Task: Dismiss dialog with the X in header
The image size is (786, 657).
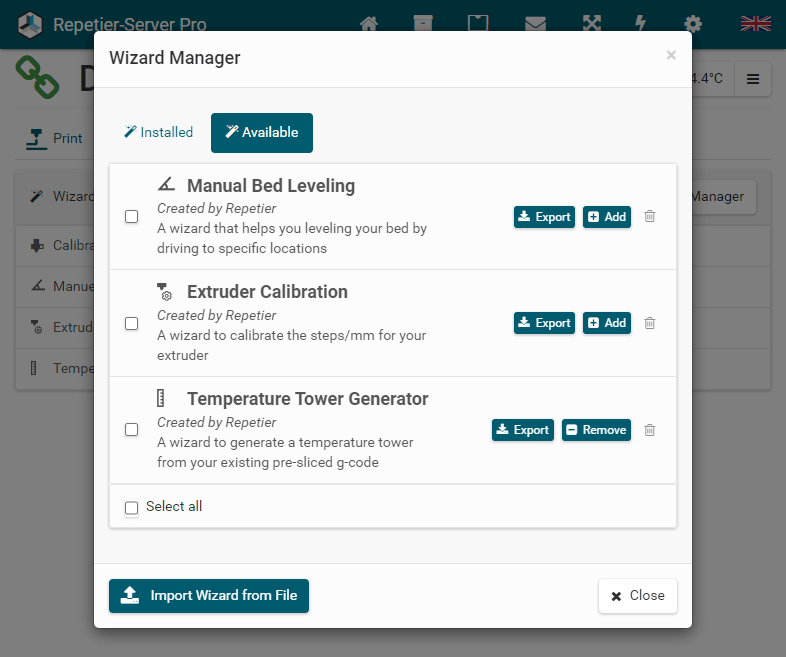Action: point(671,55)
